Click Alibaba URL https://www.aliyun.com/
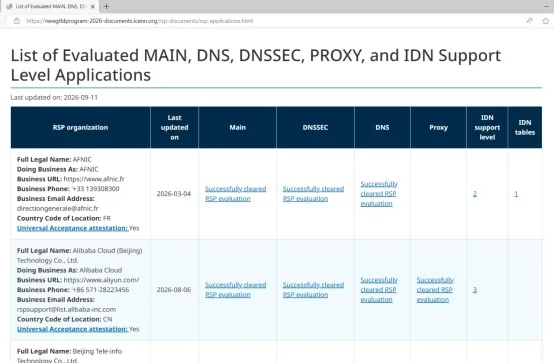This screenshot has width=554, height=364. [101, 280]
